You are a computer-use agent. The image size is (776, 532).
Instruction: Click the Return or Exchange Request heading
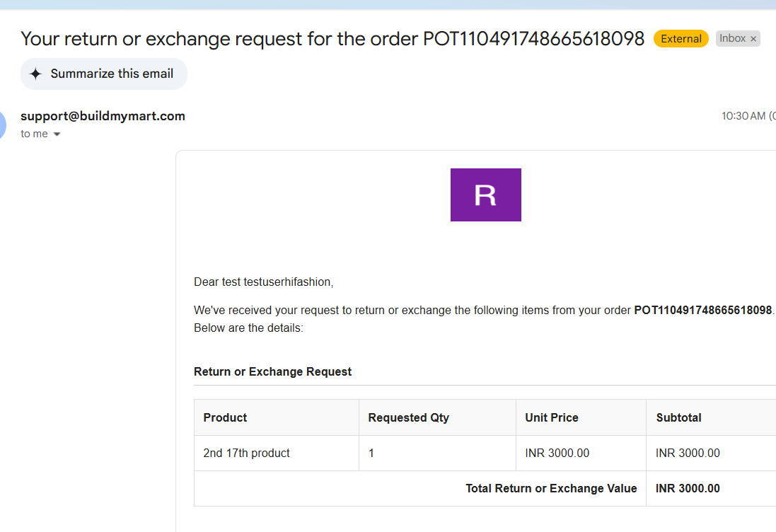coord(272,371)
